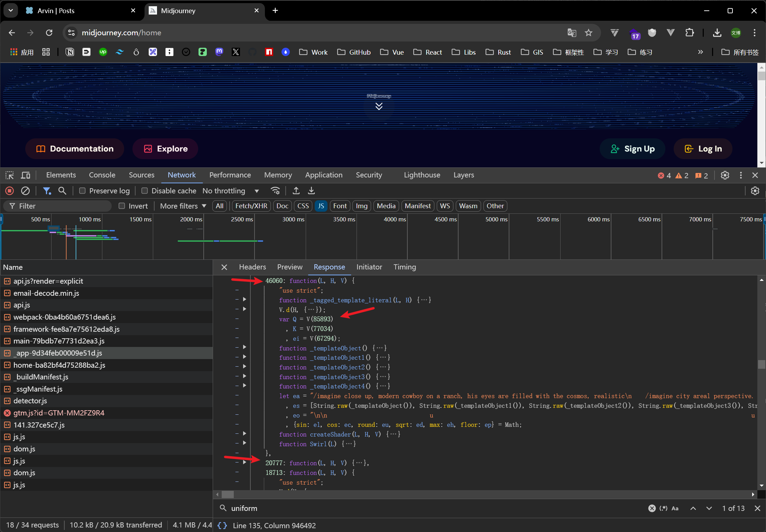Select home-ba82bf4d75288ba2.js request

click(59, 365)
